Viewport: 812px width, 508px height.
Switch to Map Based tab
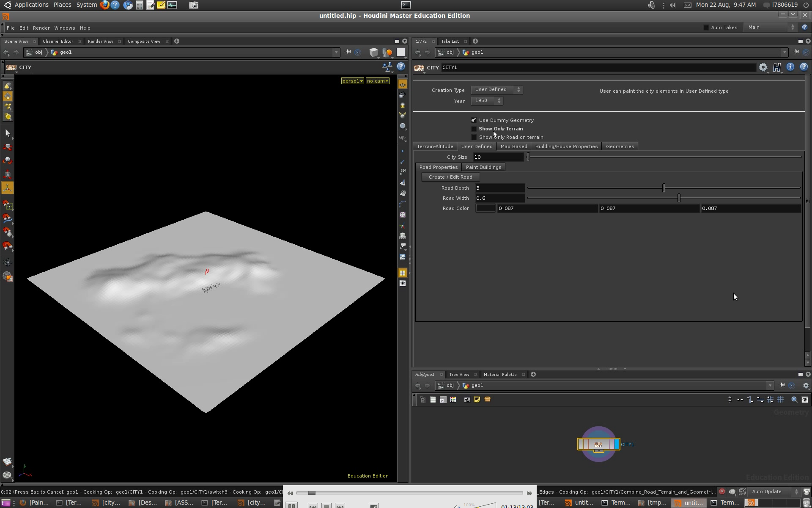514,146
